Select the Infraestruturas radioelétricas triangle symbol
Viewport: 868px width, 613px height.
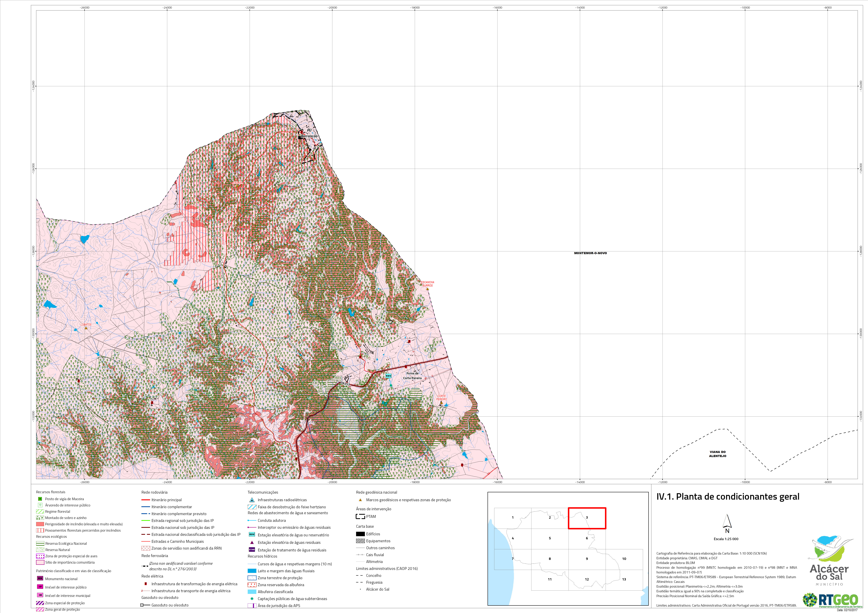(x=252, y=500)
